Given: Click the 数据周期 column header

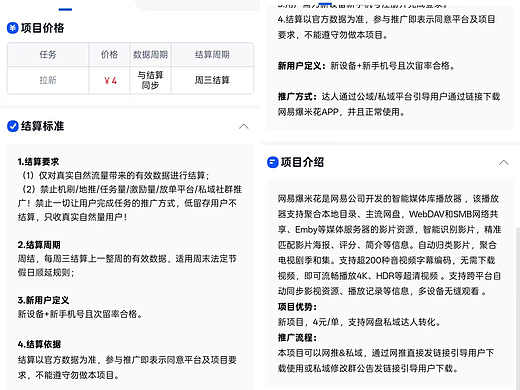Looking at the screenshot, I should click(150, 55).
